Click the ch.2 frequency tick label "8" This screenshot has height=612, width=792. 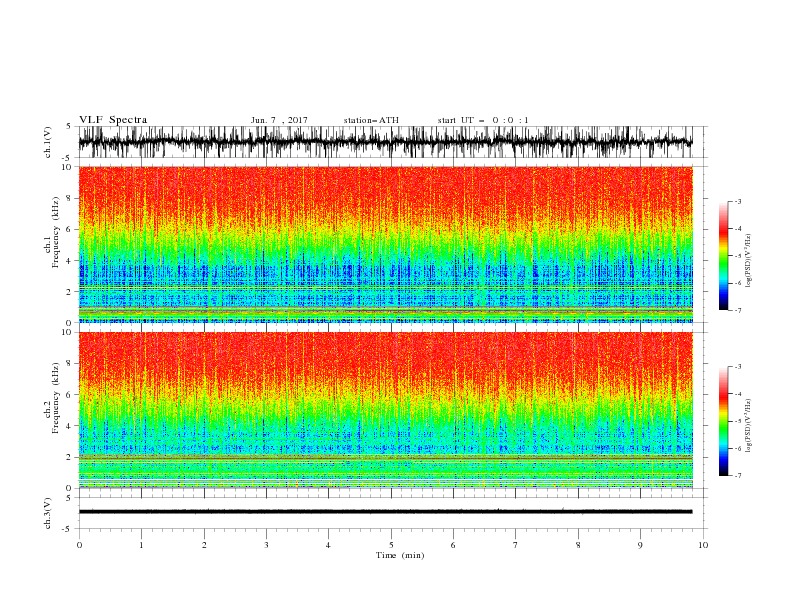coord(69,364)
